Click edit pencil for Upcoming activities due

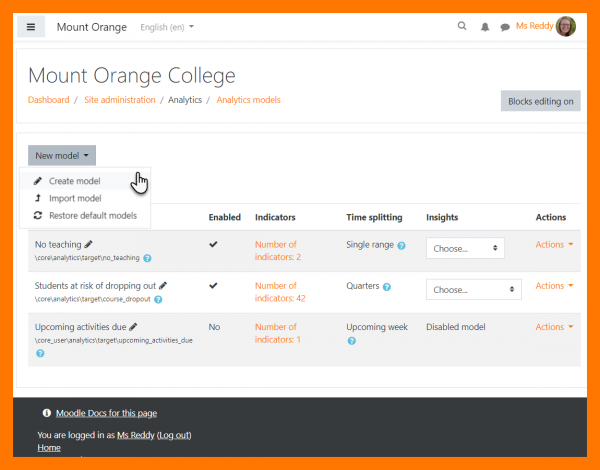pyautogui.click(x=131, y=326)
